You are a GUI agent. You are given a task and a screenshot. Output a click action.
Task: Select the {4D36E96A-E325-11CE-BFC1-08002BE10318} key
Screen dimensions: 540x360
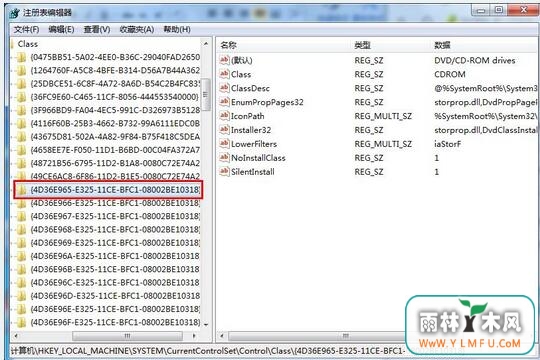point(115,256)
